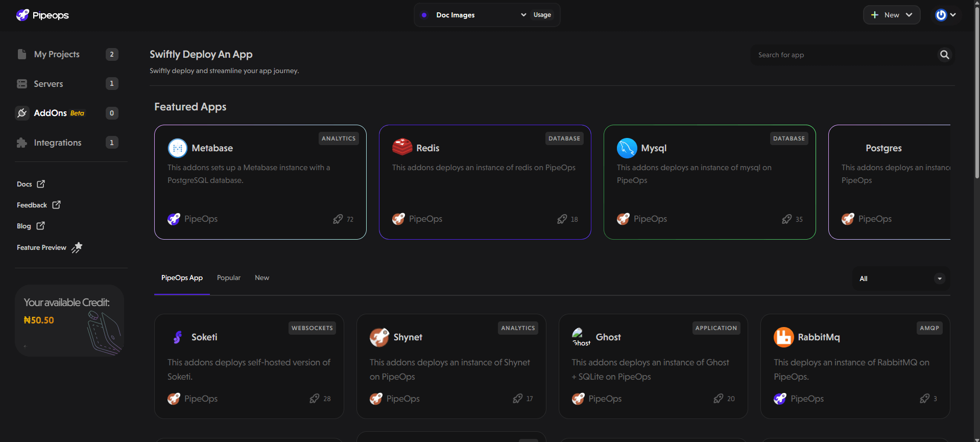Click the RabbitMq logo icon
The width and height of the screenshot is (980, 442).
click(x=783, y=337)
